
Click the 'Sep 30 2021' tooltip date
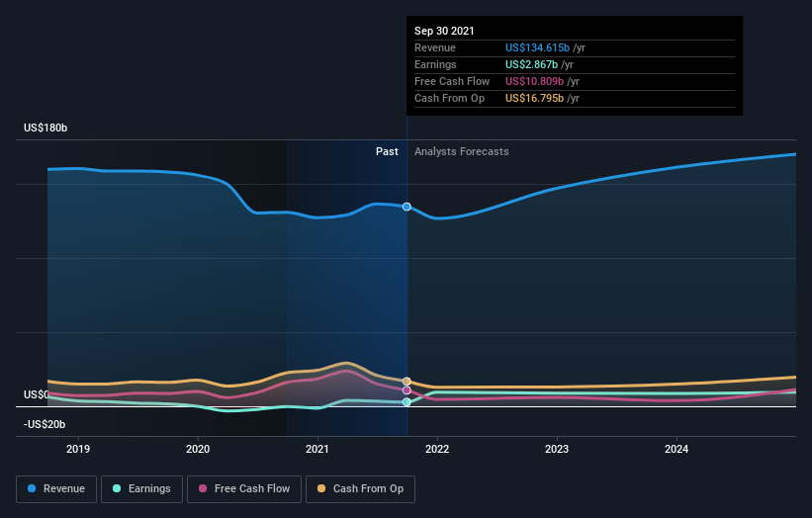tap(444, 31)
